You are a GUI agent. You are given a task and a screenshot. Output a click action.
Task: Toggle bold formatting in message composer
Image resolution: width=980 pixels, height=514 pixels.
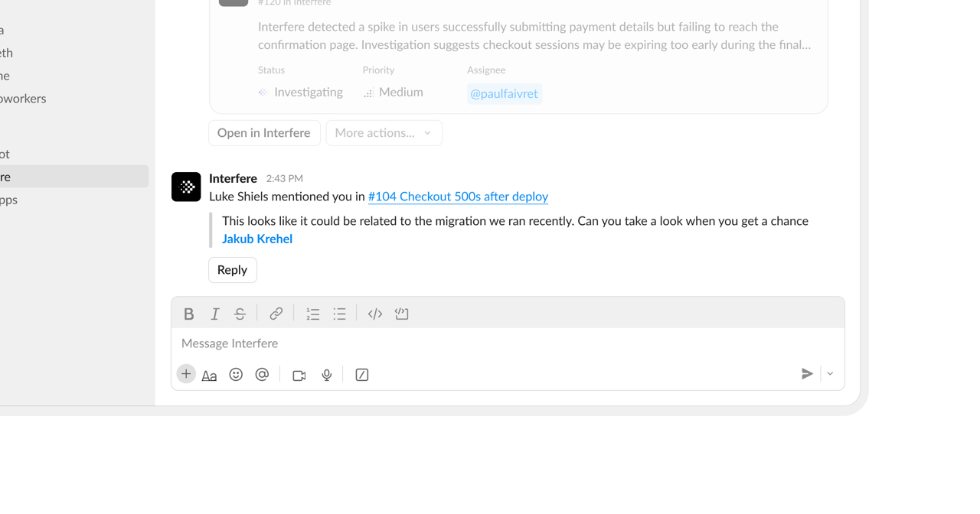(x=188, y=314)
